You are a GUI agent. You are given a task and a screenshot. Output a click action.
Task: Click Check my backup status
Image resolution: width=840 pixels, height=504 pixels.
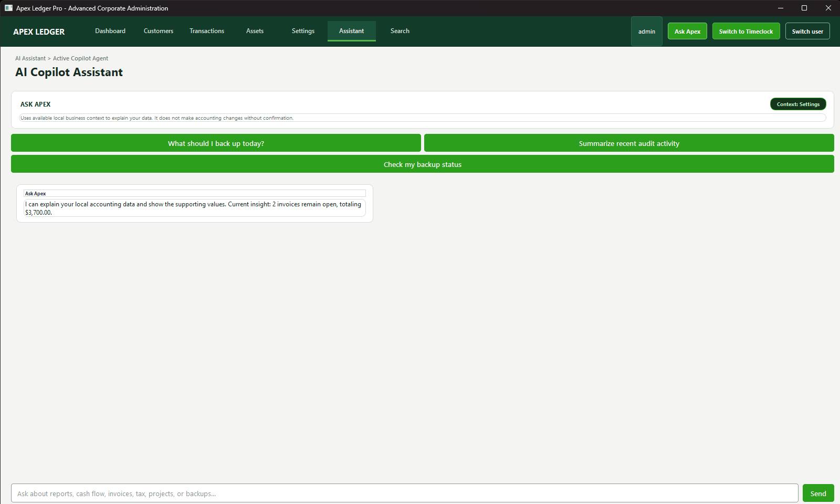coord(423,164)
